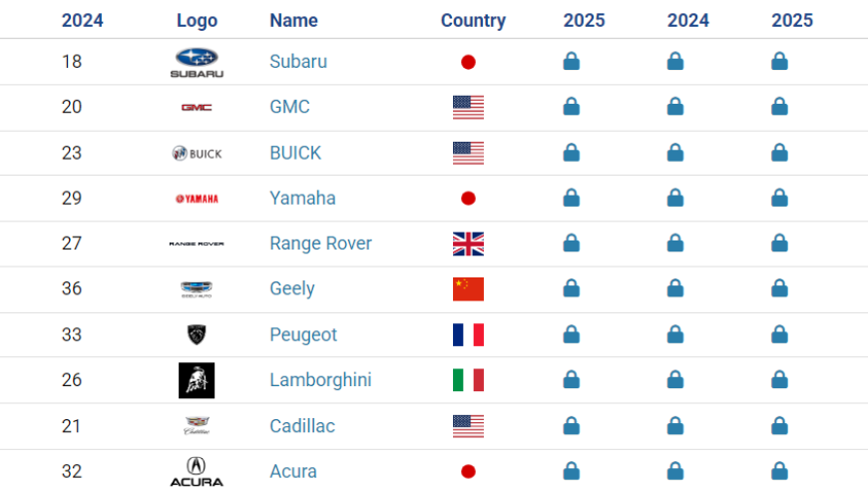
Task: Click the China flag next to Geely
Action: coord(468,289)
